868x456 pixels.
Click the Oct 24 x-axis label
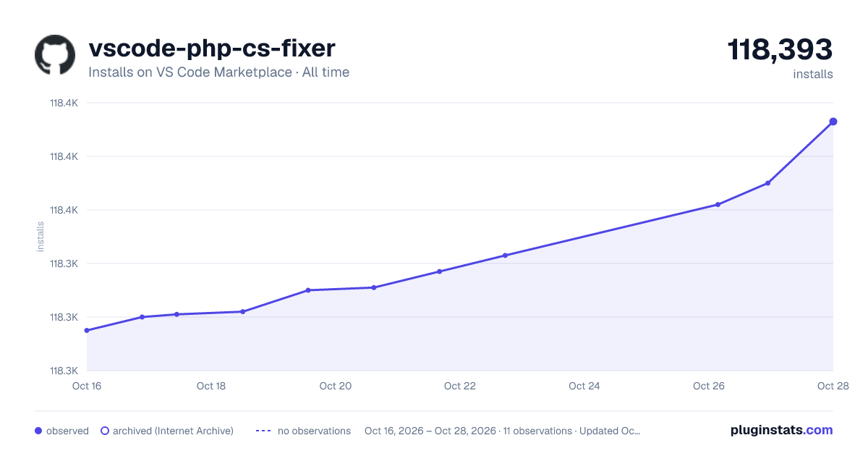click(584, 386)
